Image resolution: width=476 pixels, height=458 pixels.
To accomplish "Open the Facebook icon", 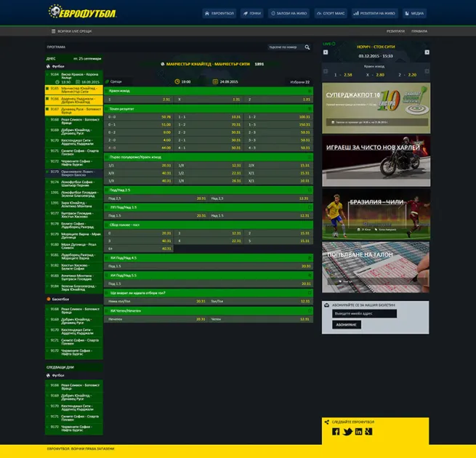I will coord(336,432).
